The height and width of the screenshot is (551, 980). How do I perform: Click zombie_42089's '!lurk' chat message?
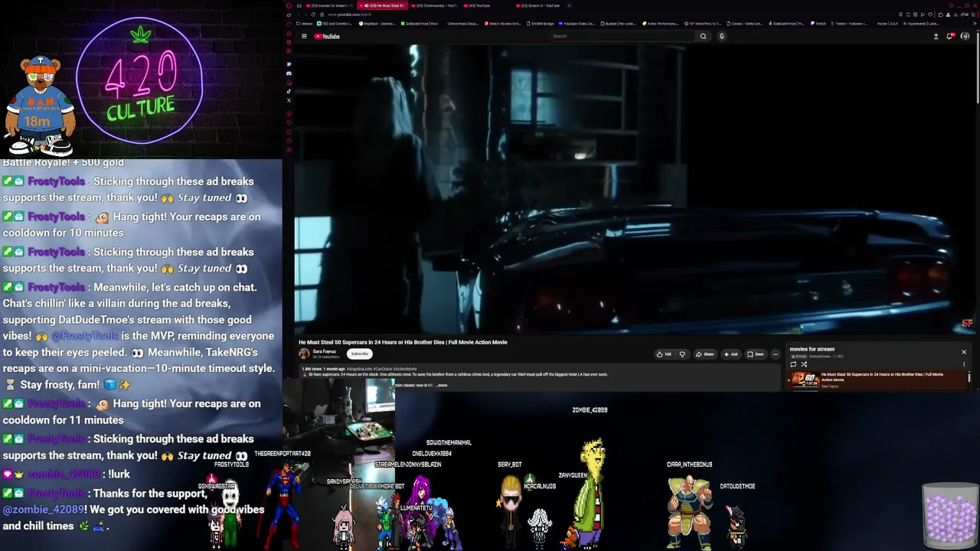tap(119, 474)
